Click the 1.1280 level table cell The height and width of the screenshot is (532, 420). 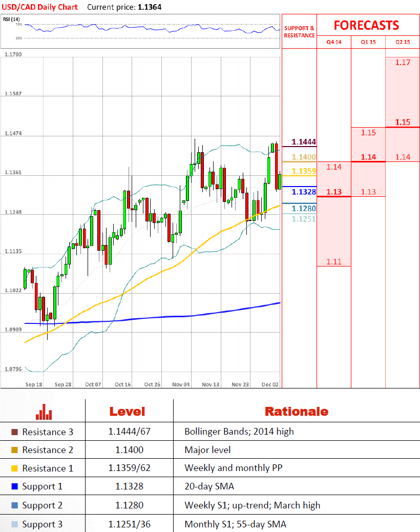pyautogui.click(x=129, y=505)
